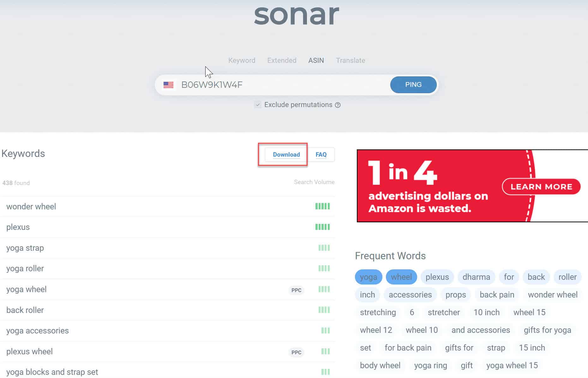The width and height of the screenshot is (588, 378).
Task: Toggle the Exclude permutations checkbox
Action: [258, 105]
